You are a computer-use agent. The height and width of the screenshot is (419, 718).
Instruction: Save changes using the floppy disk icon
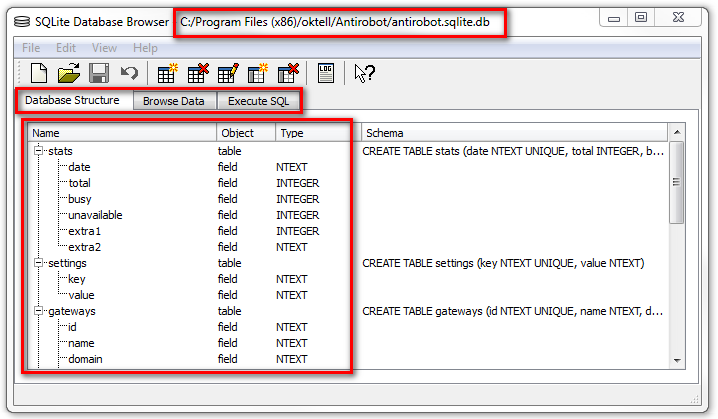tap(99, 73)
